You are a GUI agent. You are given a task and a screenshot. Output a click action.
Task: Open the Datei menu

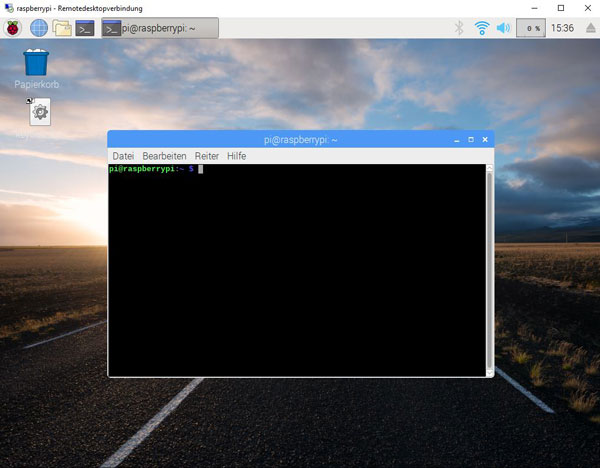point(123,156)
